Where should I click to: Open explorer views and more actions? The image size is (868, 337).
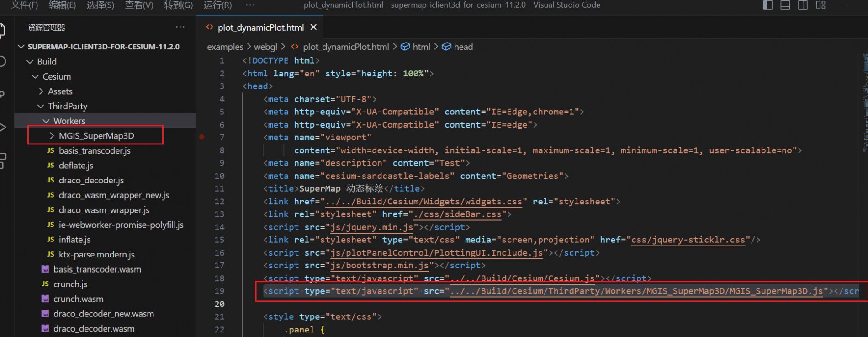click(180, 27)
